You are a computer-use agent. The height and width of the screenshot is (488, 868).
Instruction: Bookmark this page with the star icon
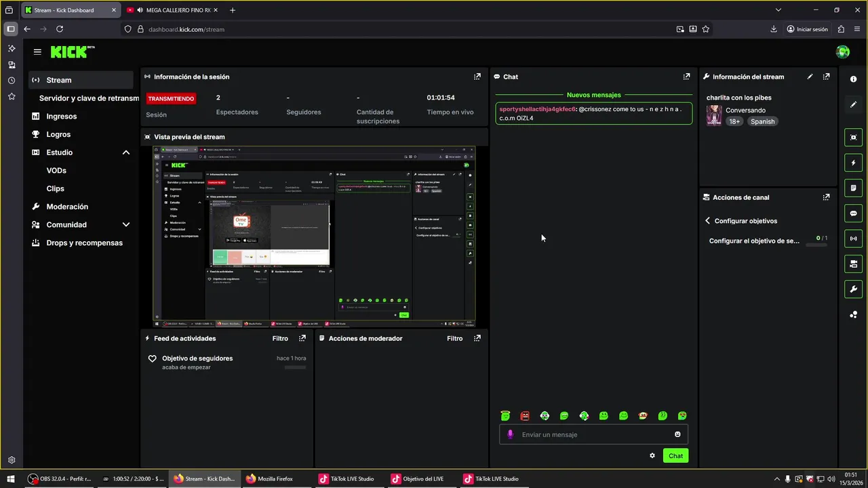(706, 29)
